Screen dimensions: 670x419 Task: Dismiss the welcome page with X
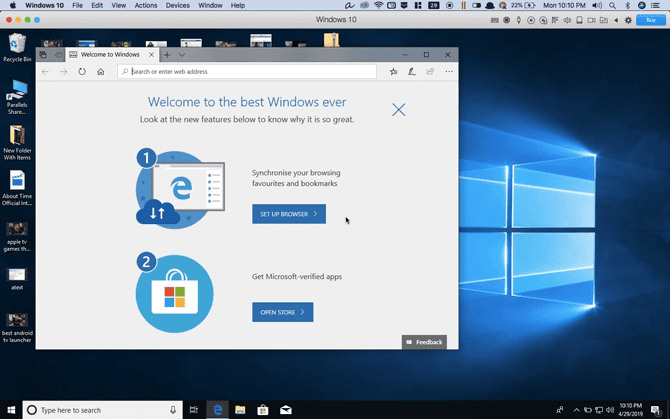pos(399,109)
